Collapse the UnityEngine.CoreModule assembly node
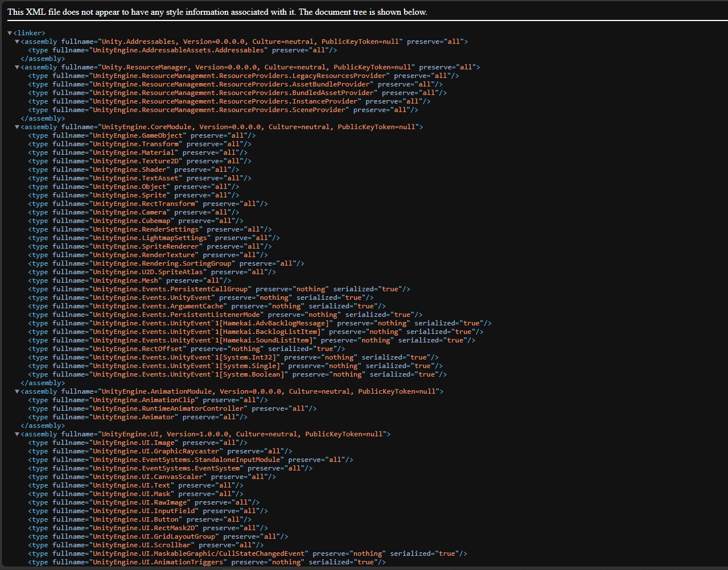The image size is (728, 570). [x=17, y=127]
